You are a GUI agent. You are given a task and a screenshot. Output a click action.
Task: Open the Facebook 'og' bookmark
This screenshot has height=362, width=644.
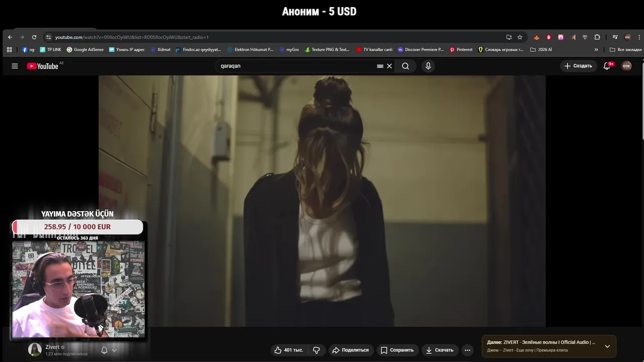[x=28, y=50]
